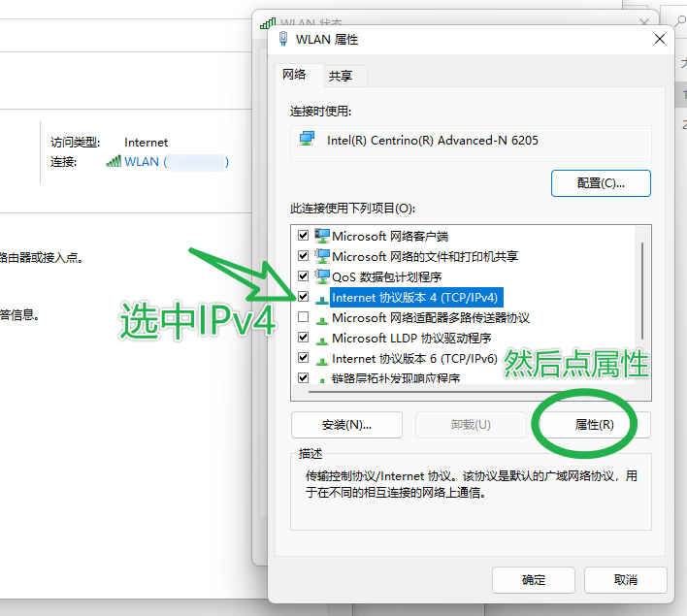Screen dimensions: 687x616
Task: Open 属性(R) for the selected item
Action: pyautogui.click(x=595, y=425)
